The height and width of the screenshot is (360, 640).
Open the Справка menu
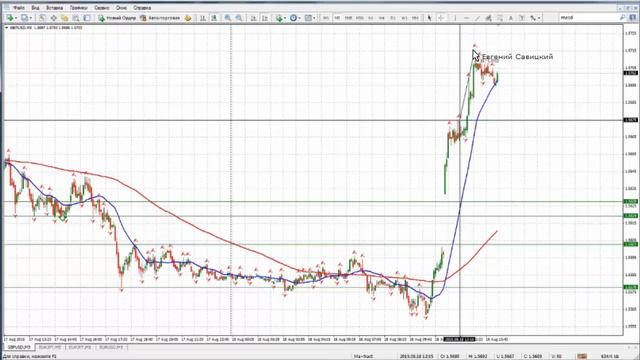pyautogui.click(x=142, y=8)
